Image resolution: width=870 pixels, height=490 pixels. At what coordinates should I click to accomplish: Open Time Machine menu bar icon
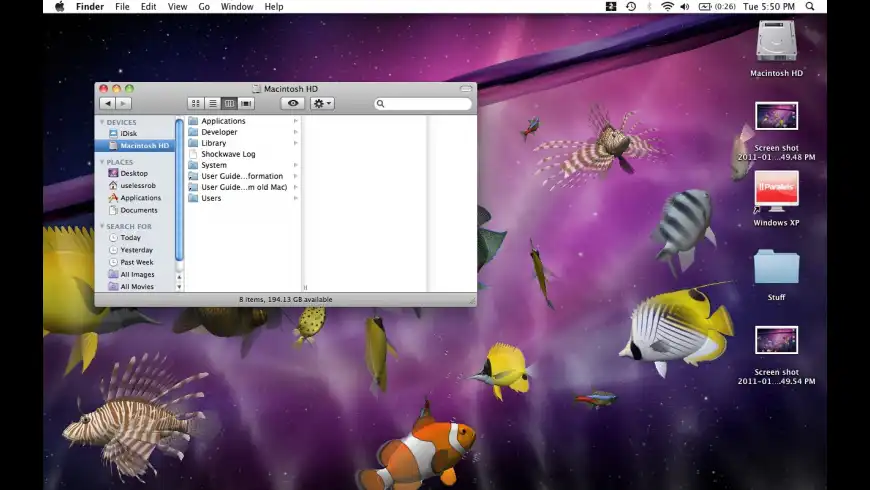click(631, 7)
